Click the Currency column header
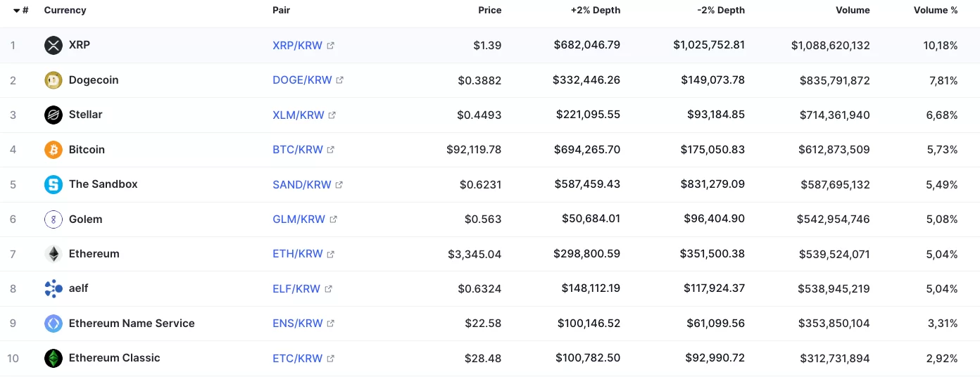The width and height of the screenshot is (980, 377). pyautogui.click(x=65, y=11)
